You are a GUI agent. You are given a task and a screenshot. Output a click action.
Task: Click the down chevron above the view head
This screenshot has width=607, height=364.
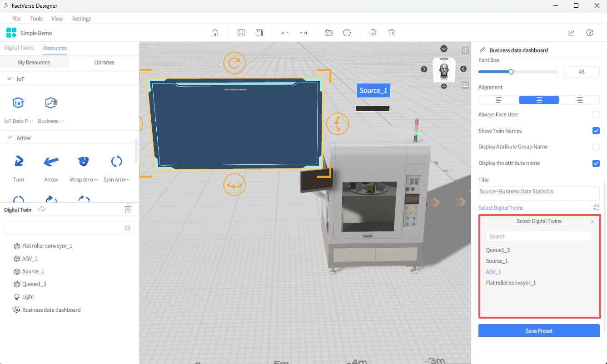point(444,49)
